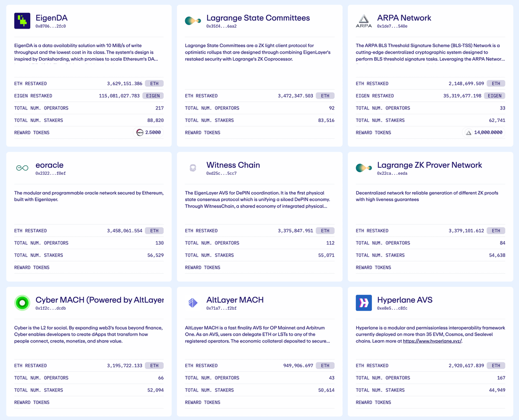Click Lagrange State Committees stakers 83,516
This screenshot has height=420, width=519.
tap(327, 121)
